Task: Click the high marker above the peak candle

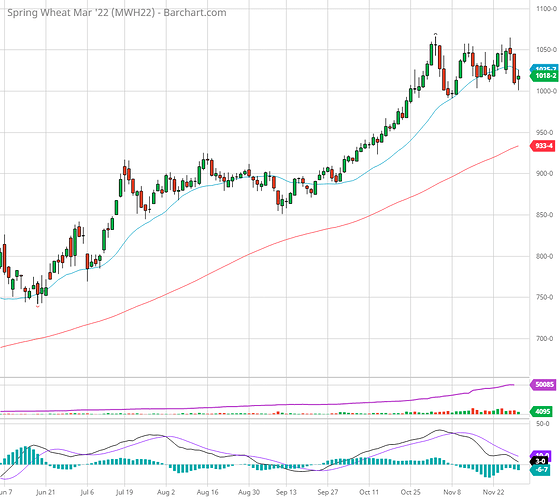Action: [x=435, y=34]
